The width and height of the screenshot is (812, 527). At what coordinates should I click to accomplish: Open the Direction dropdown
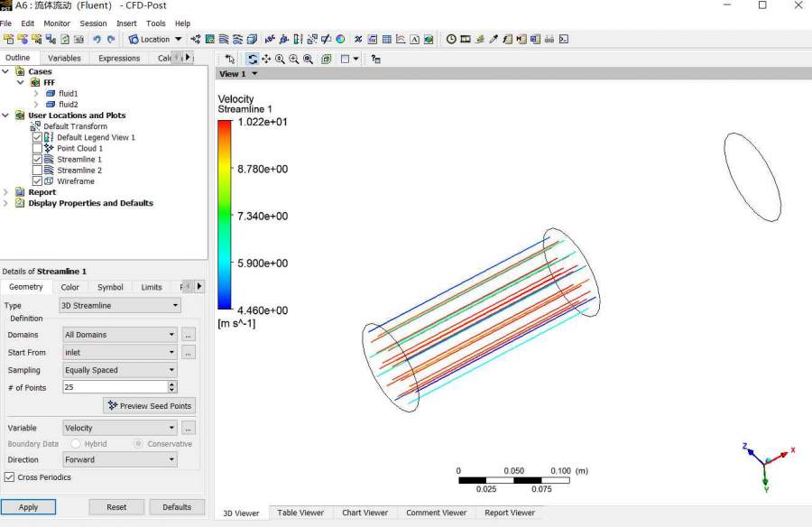pos(119,459)
